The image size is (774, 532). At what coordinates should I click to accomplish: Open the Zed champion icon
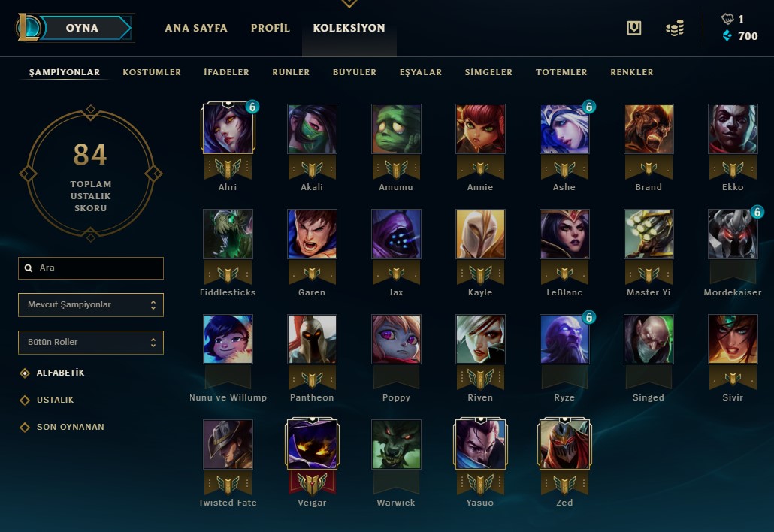point(564,443)
